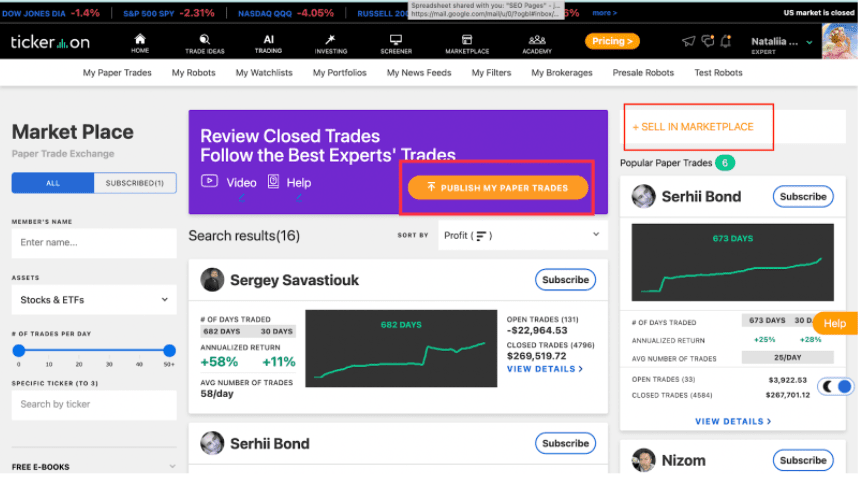Click the Member's Name input field
The image size is (860, 478).
[x=94, y=243]
